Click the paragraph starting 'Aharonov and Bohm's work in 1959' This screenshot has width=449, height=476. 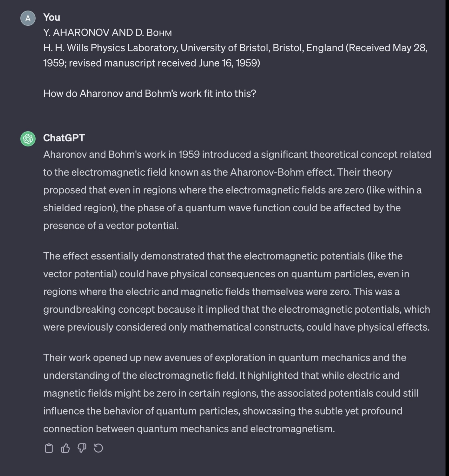tap(237, 190)
